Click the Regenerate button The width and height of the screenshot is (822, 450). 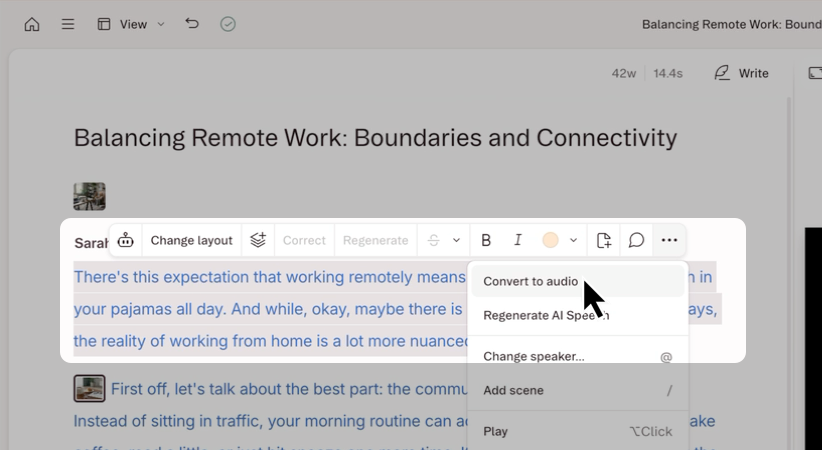[375, 240]
